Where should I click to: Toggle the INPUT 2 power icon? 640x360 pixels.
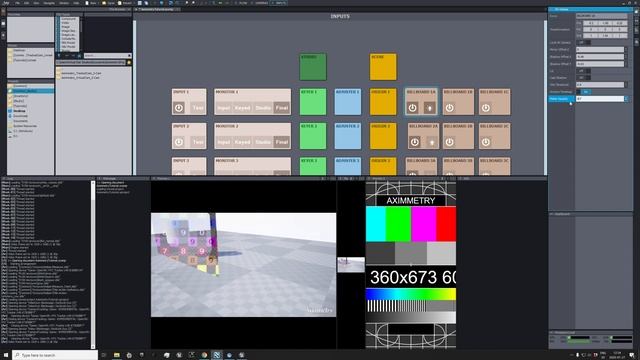click(x=179, y=142)
